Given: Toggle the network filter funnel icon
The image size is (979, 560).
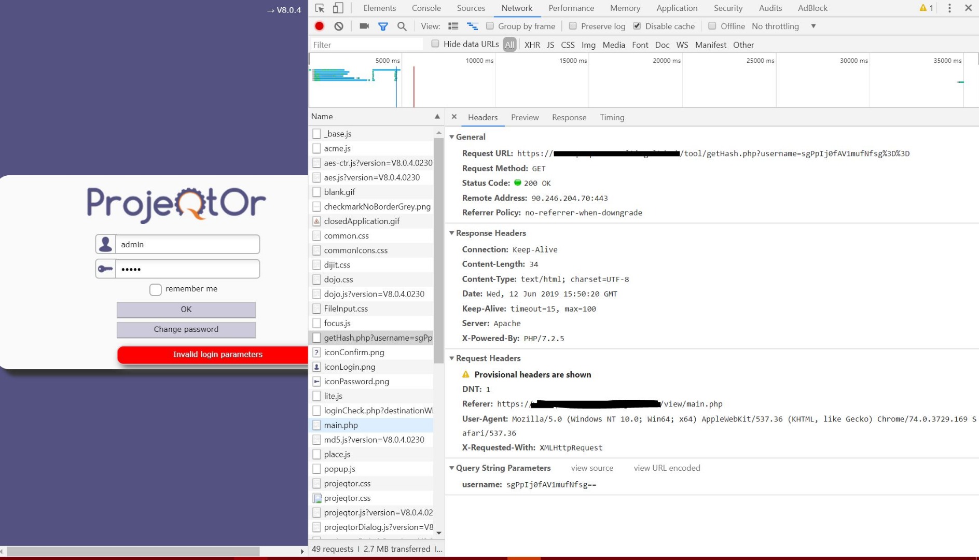Looking at the screenshot, I should tap(383, 26).
